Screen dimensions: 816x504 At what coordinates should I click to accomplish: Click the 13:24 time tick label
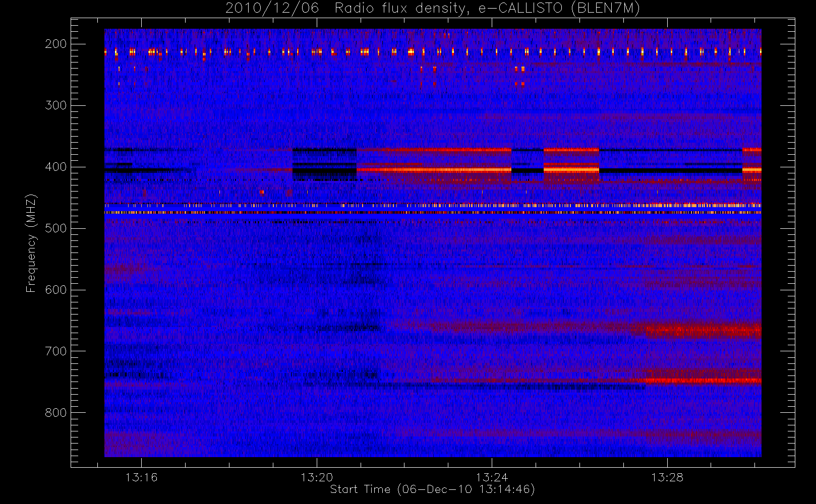(x=492, y=477)
